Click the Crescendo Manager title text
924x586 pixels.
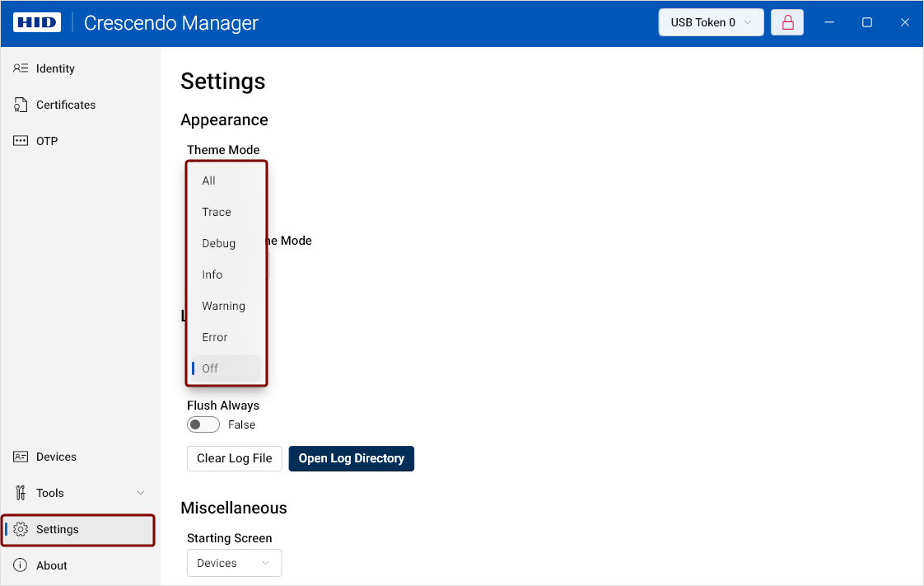(171, 22)
